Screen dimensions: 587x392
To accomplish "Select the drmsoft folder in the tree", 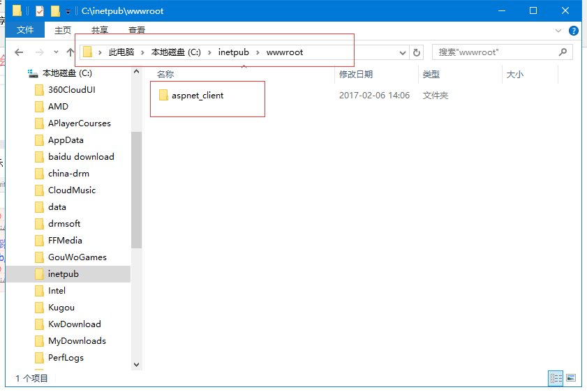I will [x=64, y=224].
